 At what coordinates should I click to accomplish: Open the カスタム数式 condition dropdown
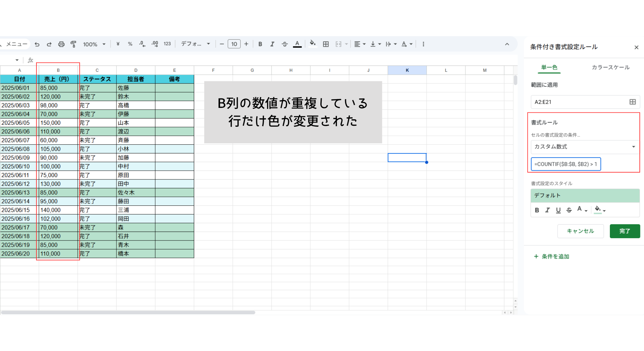pos(585,147)
